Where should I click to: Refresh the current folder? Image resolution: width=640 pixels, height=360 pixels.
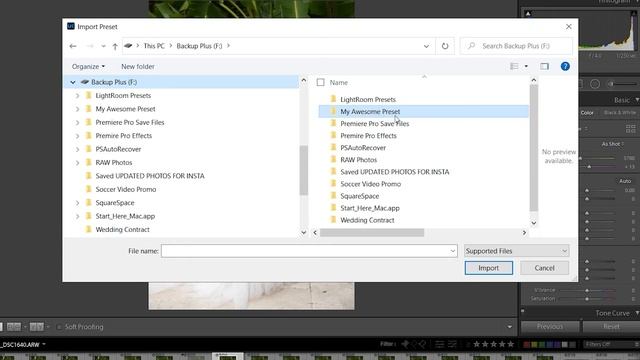(x=445, y=46)
